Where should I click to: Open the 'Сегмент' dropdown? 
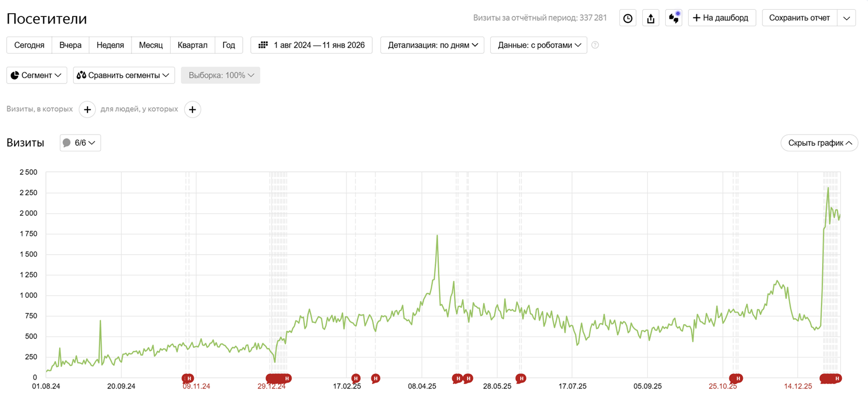tap(37, 75)
